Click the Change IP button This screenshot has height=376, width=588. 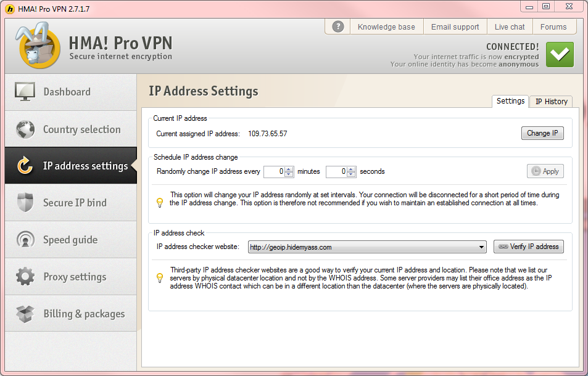coord(542,133)
